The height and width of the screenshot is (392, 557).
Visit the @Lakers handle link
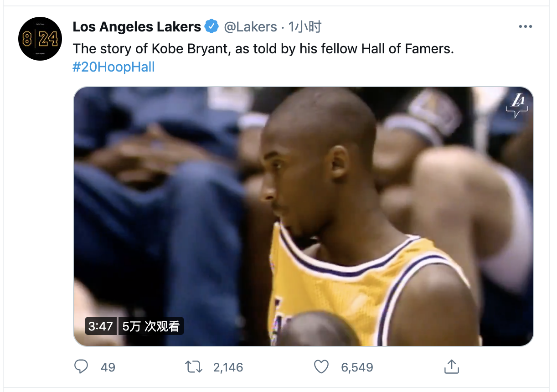(x=250, y=27)
